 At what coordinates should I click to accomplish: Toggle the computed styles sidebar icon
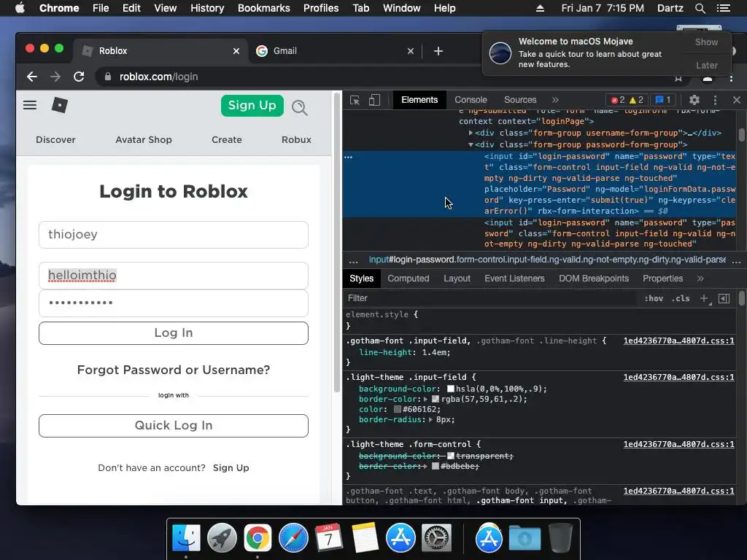coord(724,298)
